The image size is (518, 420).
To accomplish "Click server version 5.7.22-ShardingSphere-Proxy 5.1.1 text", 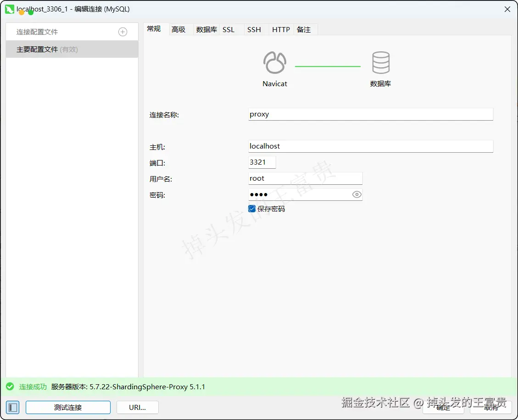I will [x=128, y=387].
